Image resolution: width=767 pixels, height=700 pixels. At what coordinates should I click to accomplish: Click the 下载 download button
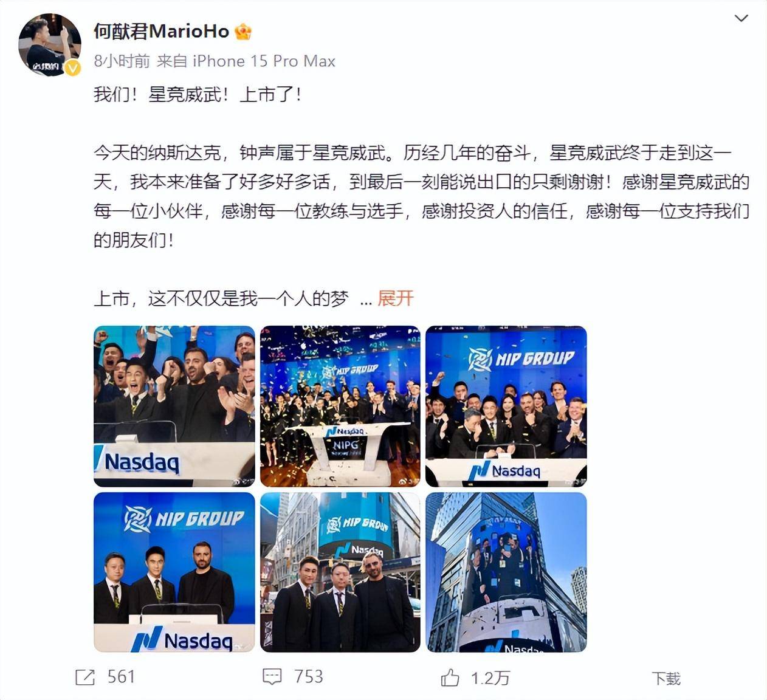pyautogui.click(x=666, y=678)
